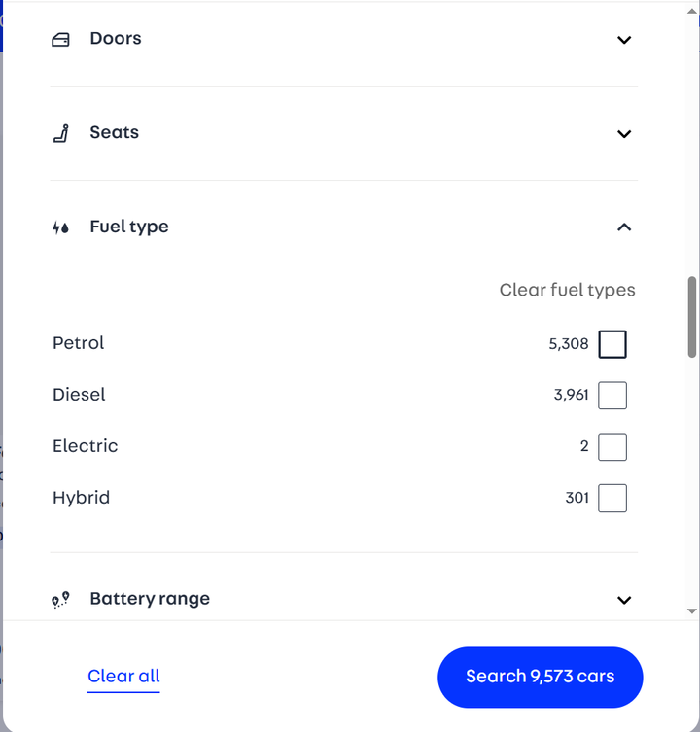The image size is (700, 732).
Task: Click the car door icon beside Doors
Action: click(x=60, y=40)
